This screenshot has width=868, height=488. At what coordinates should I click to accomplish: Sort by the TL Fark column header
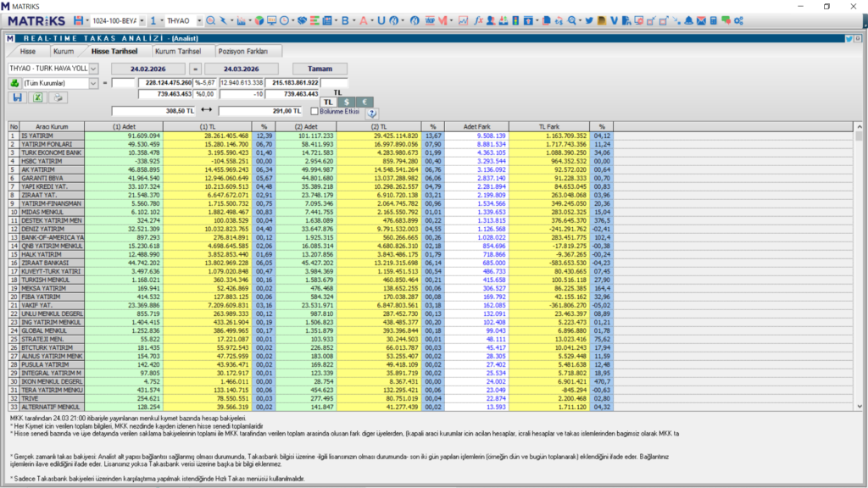click(549, 127)
